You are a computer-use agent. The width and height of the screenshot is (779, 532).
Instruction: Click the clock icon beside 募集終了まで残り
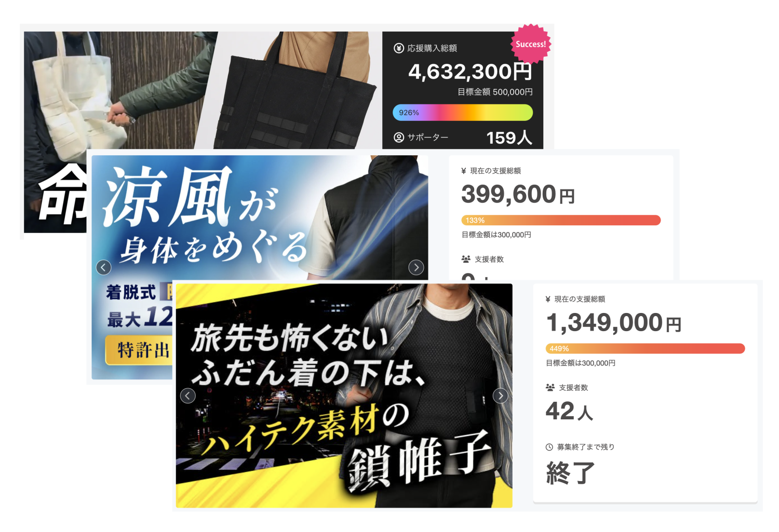tap(549, 447)
